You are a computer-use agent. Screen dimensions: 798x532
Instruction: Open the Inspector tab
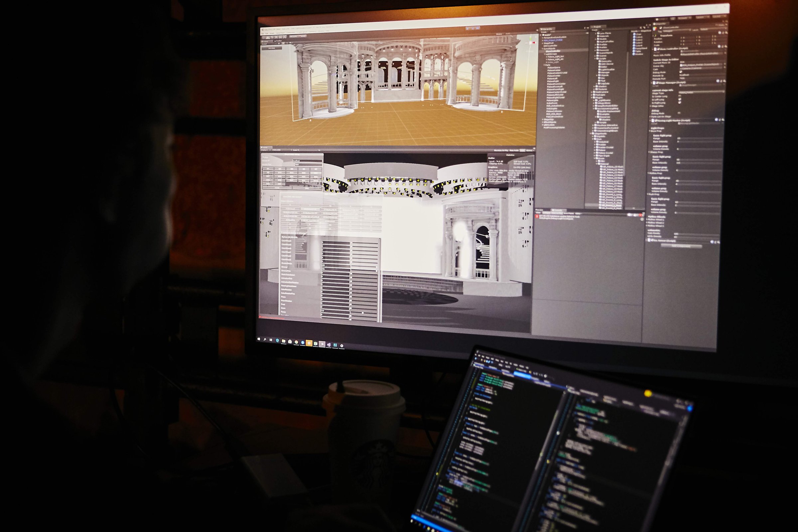(661, 24)
